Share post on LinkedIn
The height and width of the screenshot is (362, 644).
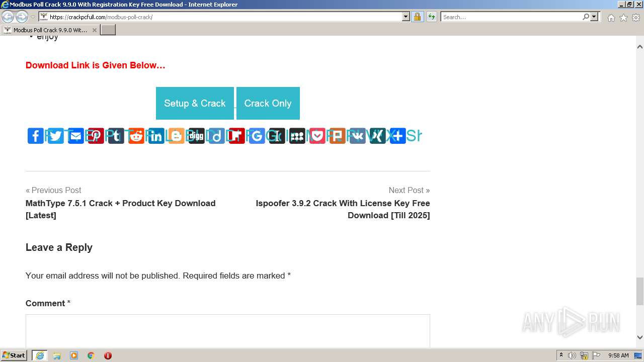click(156, 136)
